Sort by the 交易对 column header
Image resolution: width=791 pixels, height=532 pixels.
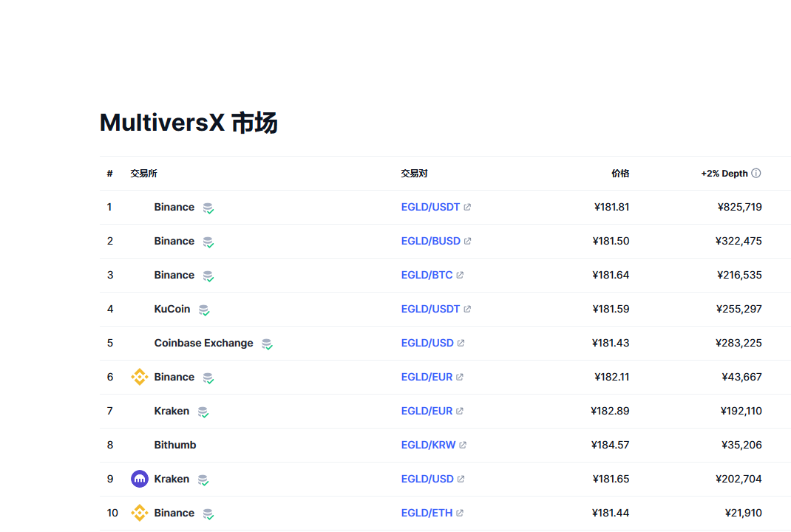coord(414,174)
